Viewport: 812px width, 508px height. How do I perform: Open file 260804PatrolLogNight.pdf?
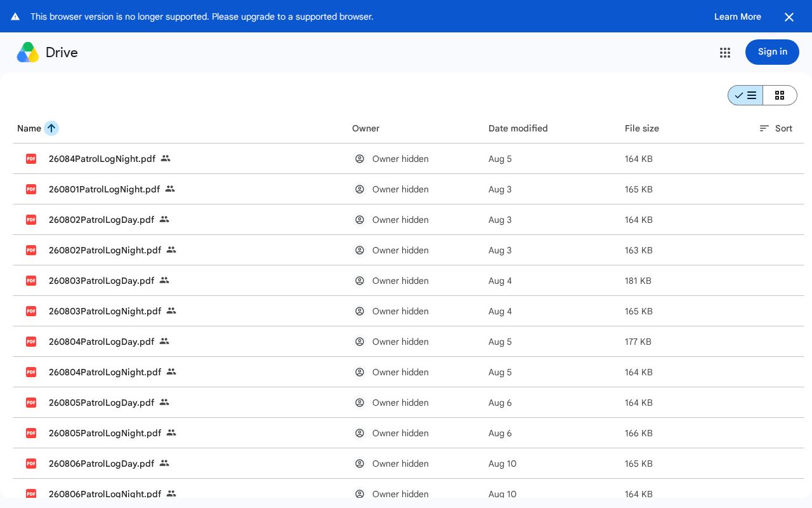[x=105, y=372]
